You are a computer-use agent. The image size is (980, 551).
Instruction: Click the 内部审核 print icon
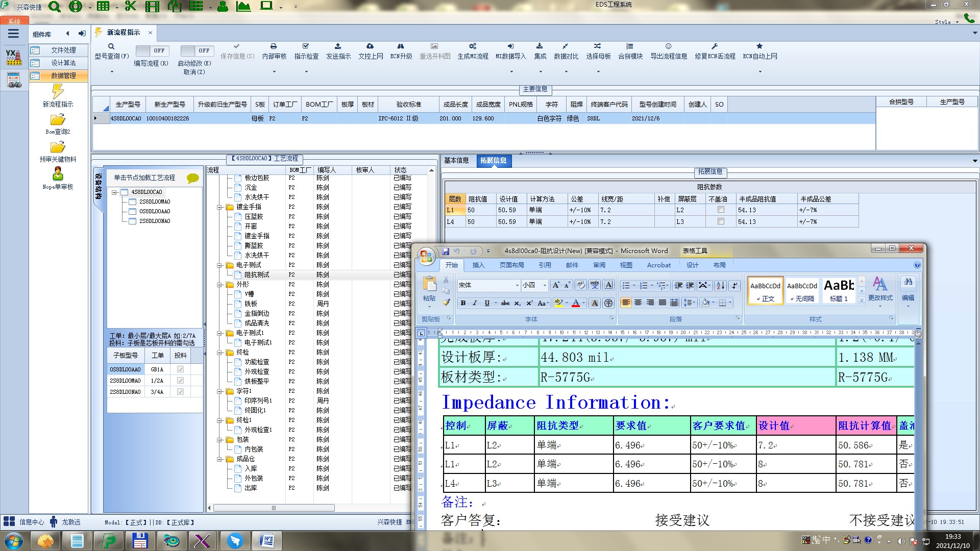pos(274,46)
